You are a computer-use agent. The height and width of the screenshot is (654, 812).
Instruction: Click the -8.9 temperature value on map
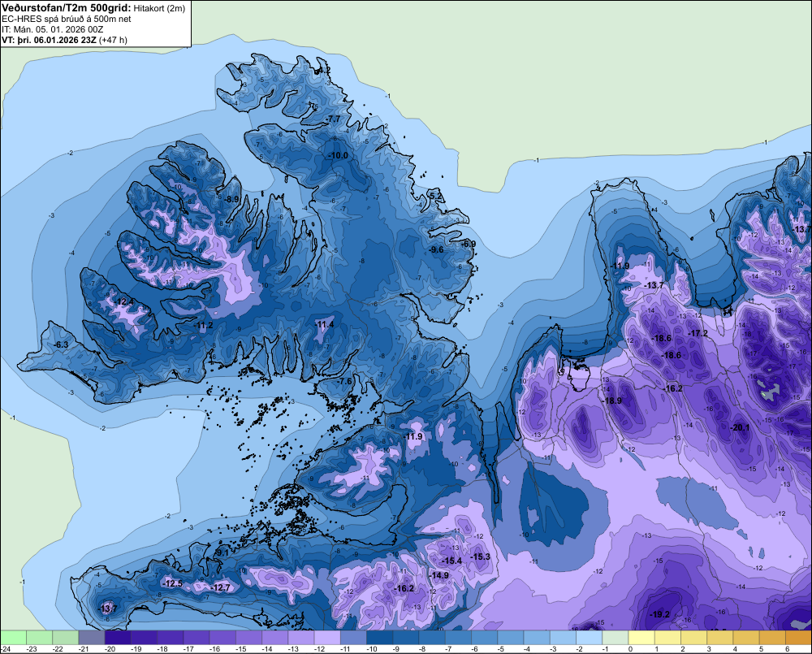pos(231,199)
